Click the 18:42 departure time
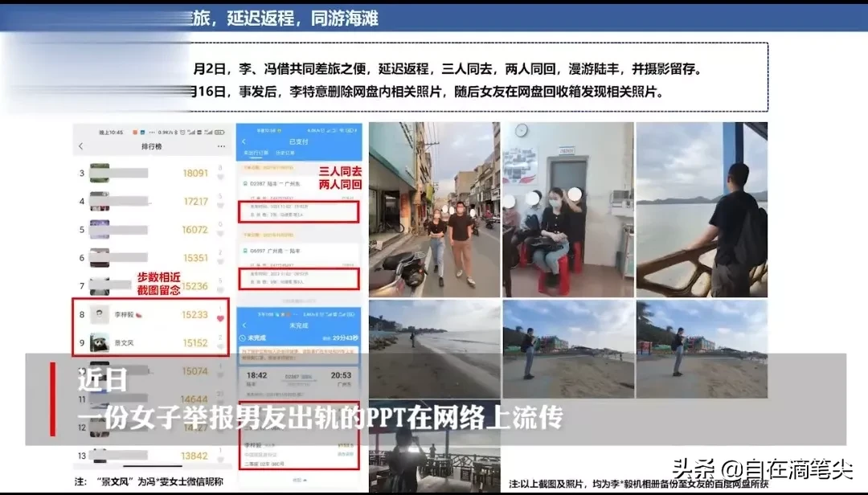Screen dimensions: 868x495 (x=257, y=375)
